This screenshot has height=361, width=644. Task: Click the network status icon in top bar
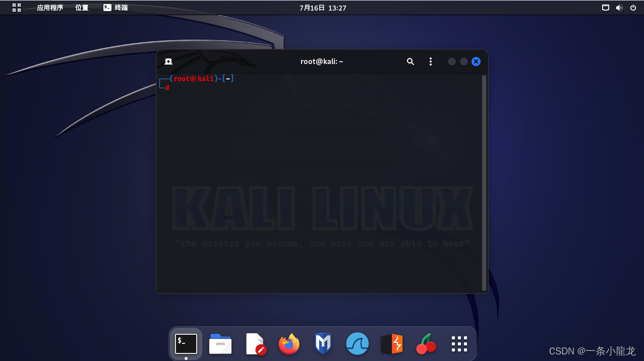pyautogui.click(x=606, y=8)
